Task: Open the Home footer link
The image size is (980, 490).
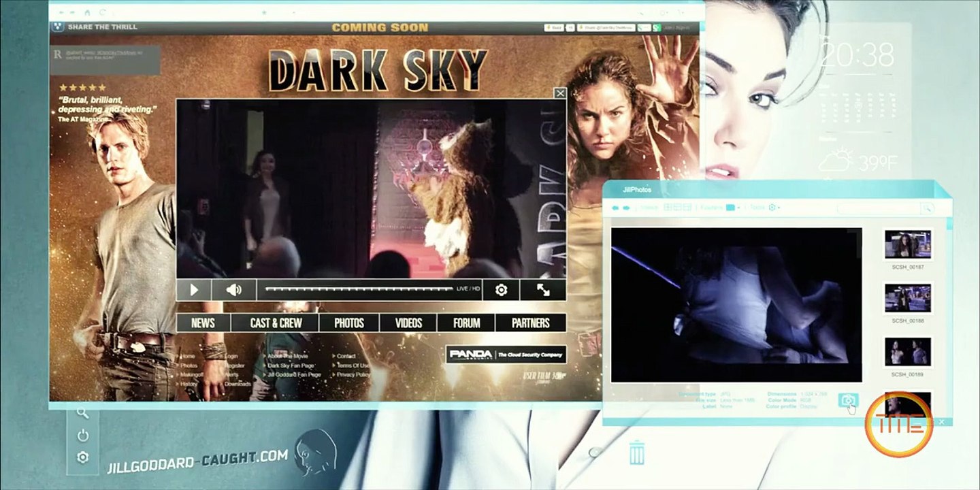Action: click(x=188, y=356)
